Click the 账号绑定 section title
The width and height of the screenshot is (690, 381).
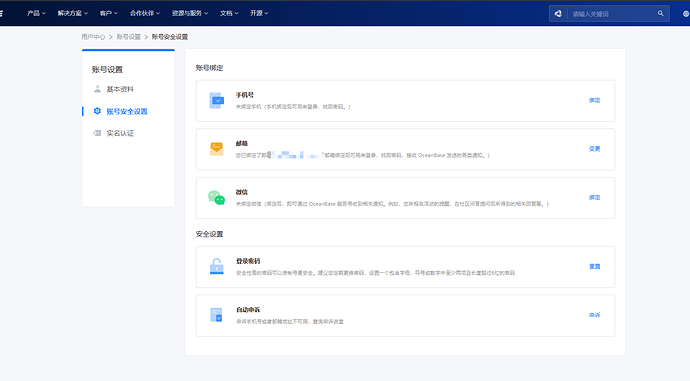pos(209,68)
